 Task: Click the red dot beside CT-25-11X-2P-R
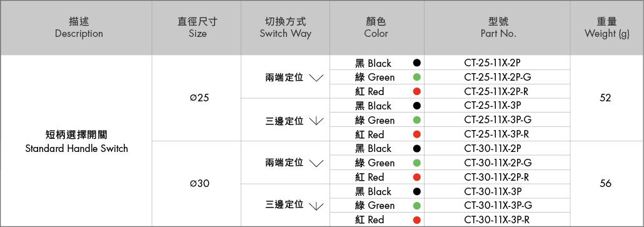coord(417,91)
